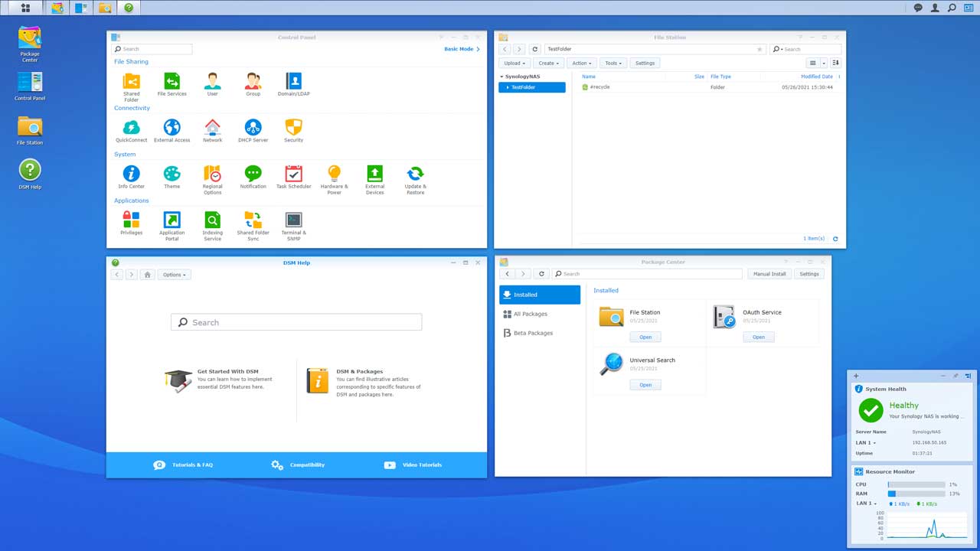Open the Upload dropdown in File Station
Viewport: 980px width, 551px height.
514,64
